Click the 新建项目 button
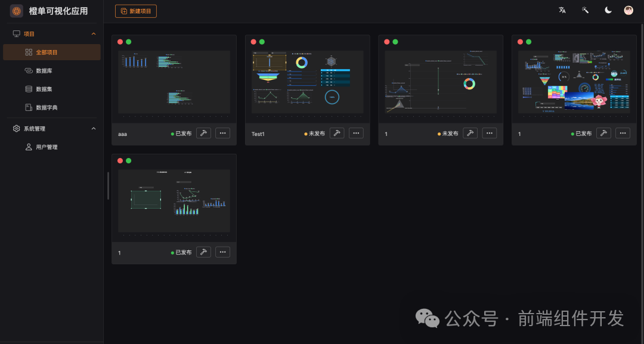The width and height of the screenshot is (644, 344). (135, 11)
